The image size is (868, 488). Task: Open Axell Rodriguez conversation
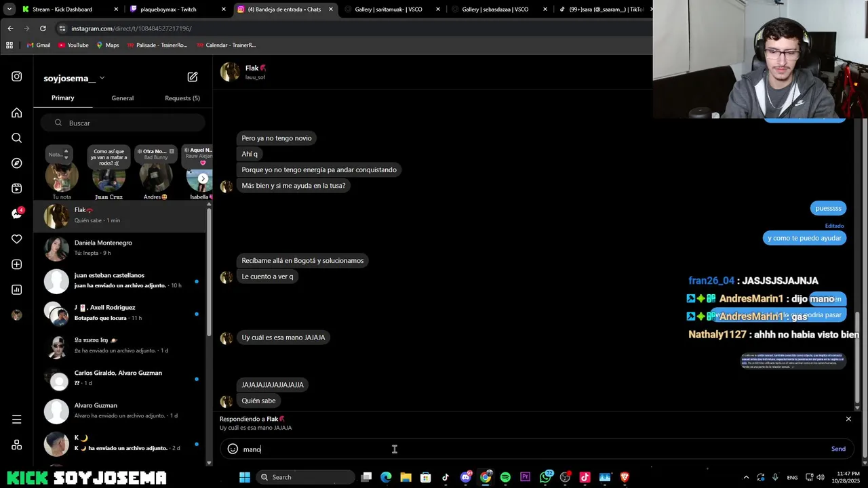click(x=120, y=313)
